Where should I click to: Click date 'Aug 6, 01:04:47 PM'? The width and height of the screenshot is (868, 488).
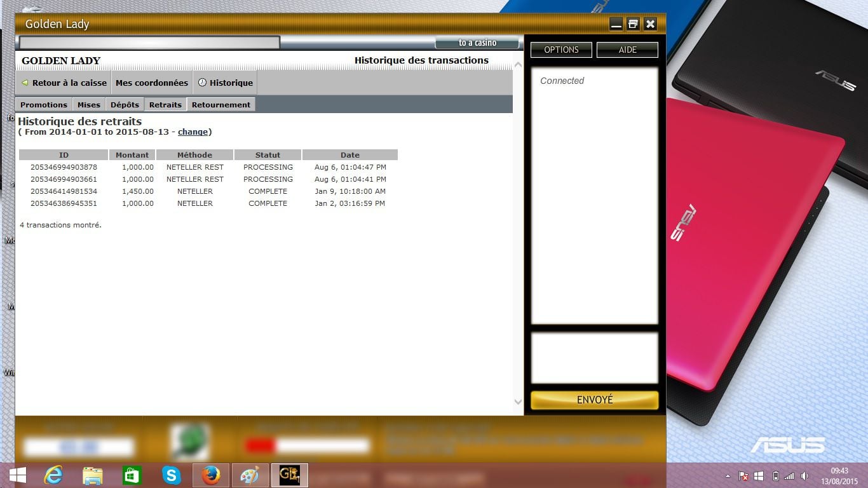350,167
